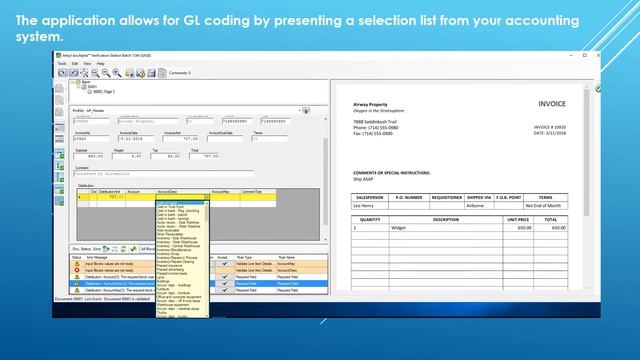Toggle Accept in the highlighted blue error row
640x360 pixels.
click(x=224, y=283)
